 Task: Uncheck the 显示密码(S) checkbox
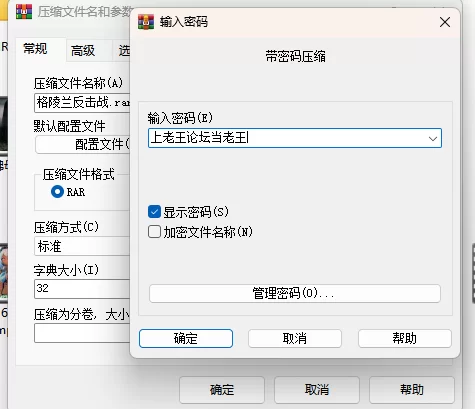[x=154, y=212]
